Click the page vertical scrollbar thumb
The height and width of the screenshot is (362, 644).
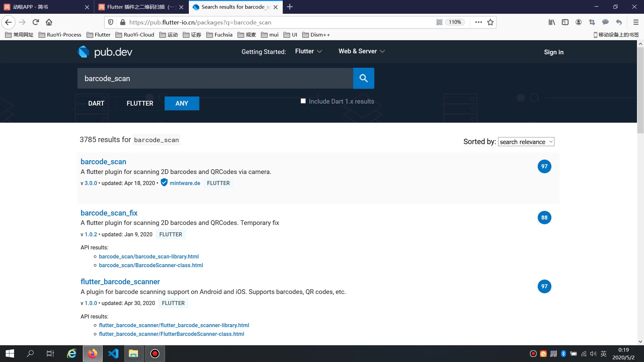point(640,90)
